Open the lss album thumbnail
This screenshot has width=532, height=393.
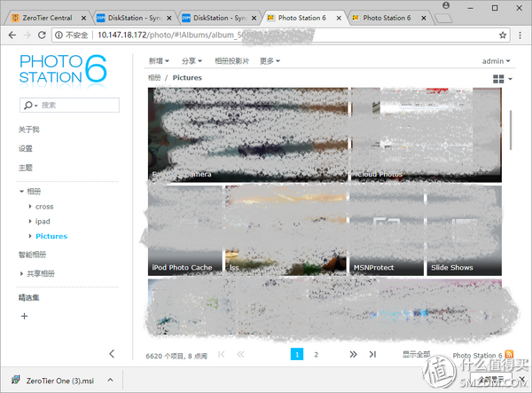coord(286,231)
